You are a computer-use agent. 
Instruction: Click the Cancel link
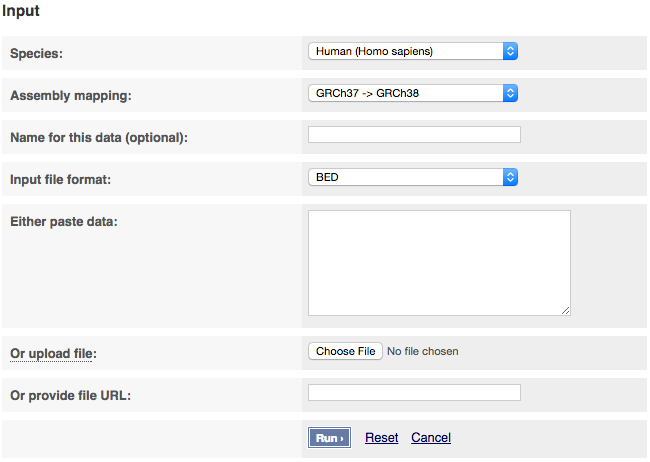[x=431, y=438]
